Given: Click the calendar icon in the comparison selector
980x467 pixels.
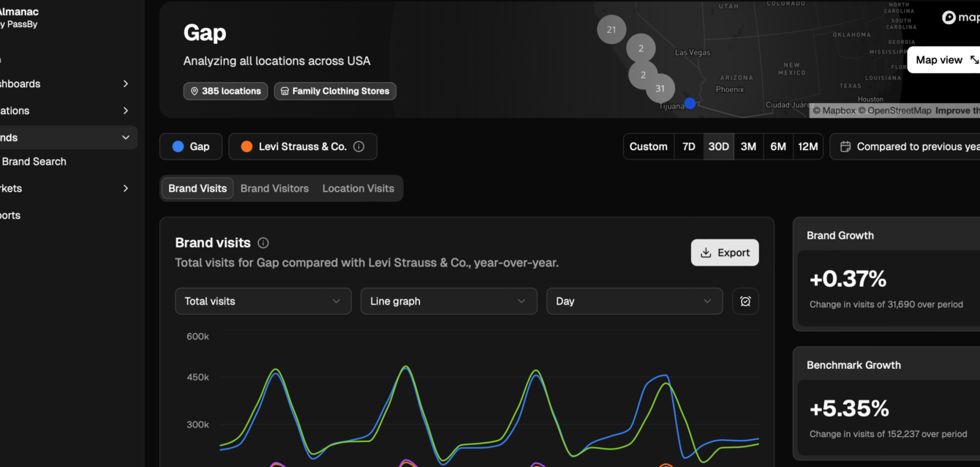Looking at the screenshot, I should pos(845,146).
